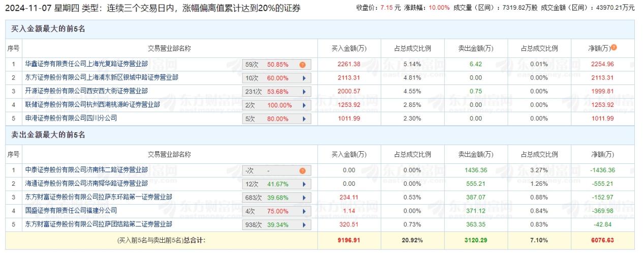Expand the 2次 100.00% history box

tap(277, 105)
